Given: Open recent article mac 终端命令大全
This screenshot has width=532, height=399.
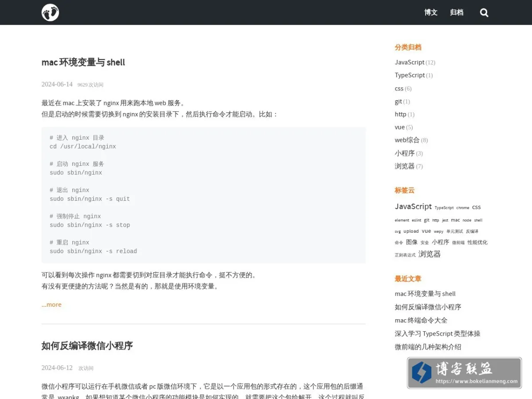Looking at the screenshot, I should (x=421, y=321).
